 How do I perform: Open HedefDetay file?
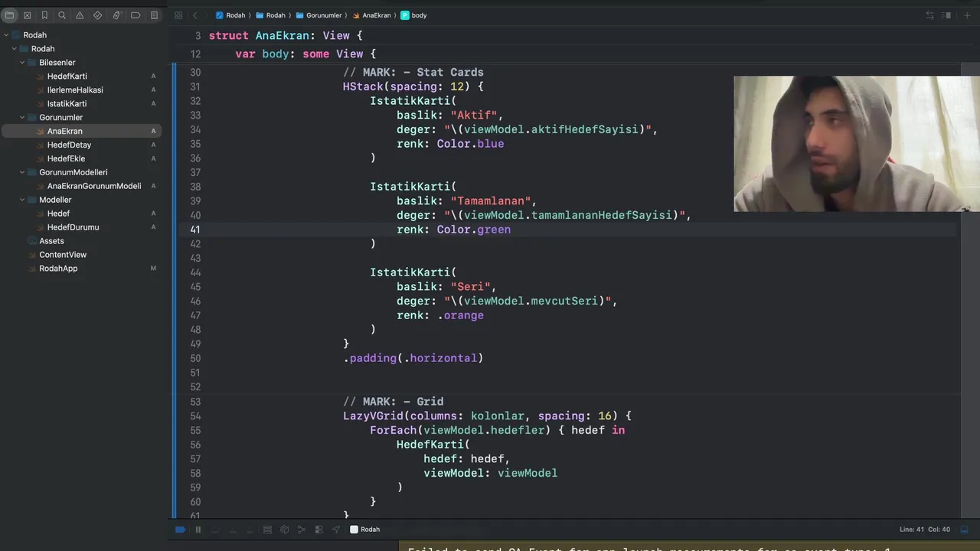[69, 145]
